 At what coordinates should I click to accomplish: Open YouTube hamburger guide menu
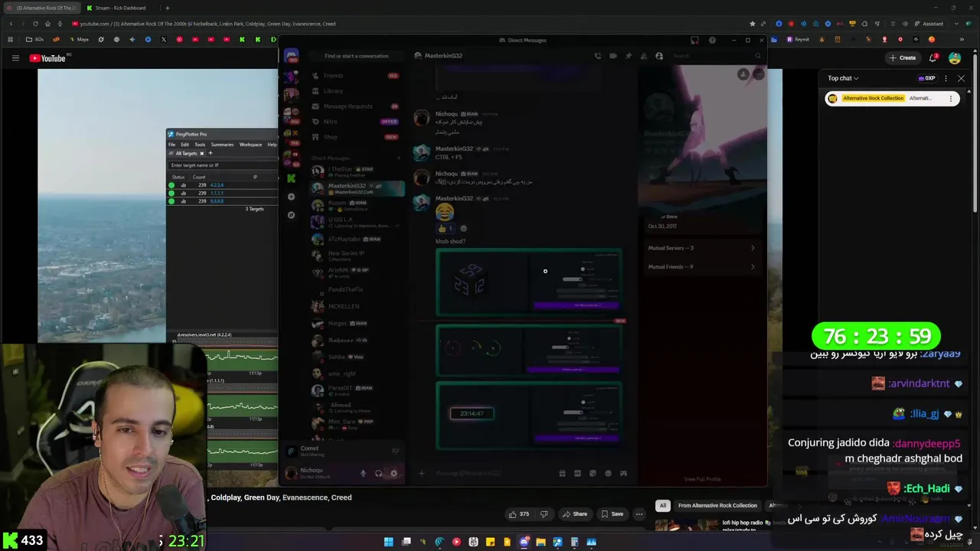coord(15,58)
